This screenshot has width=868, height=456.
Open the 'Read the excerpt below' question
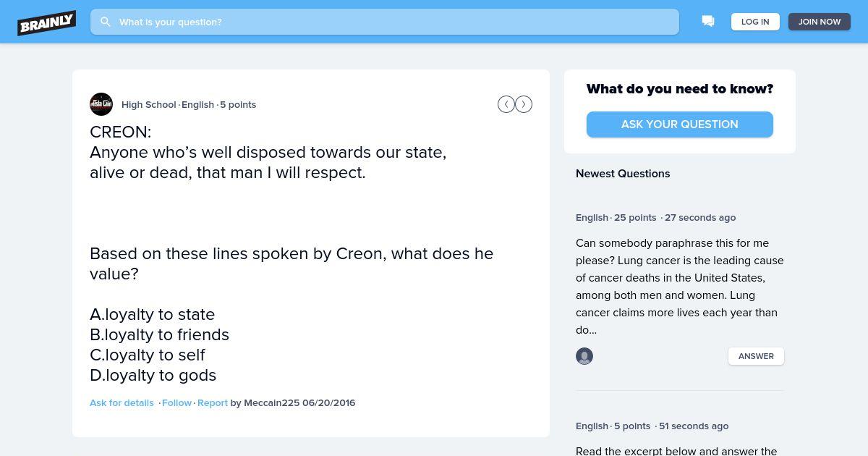676,450
